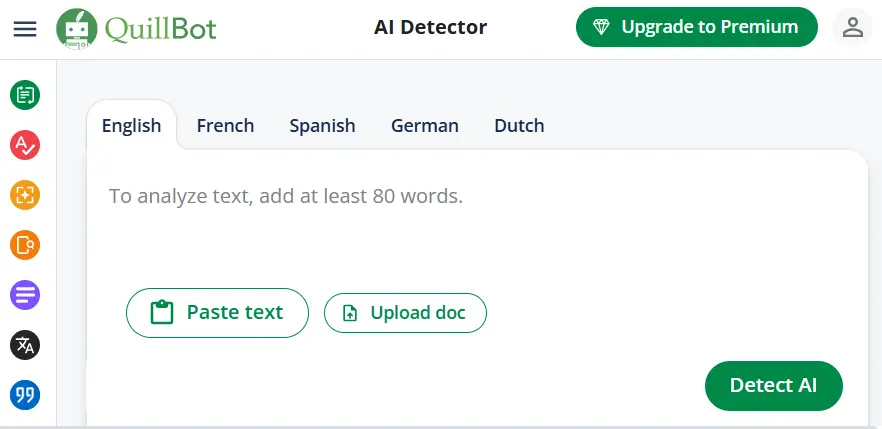Switch to the German tab
Viewport: 882px width, 429px height.
click(425, 125)
